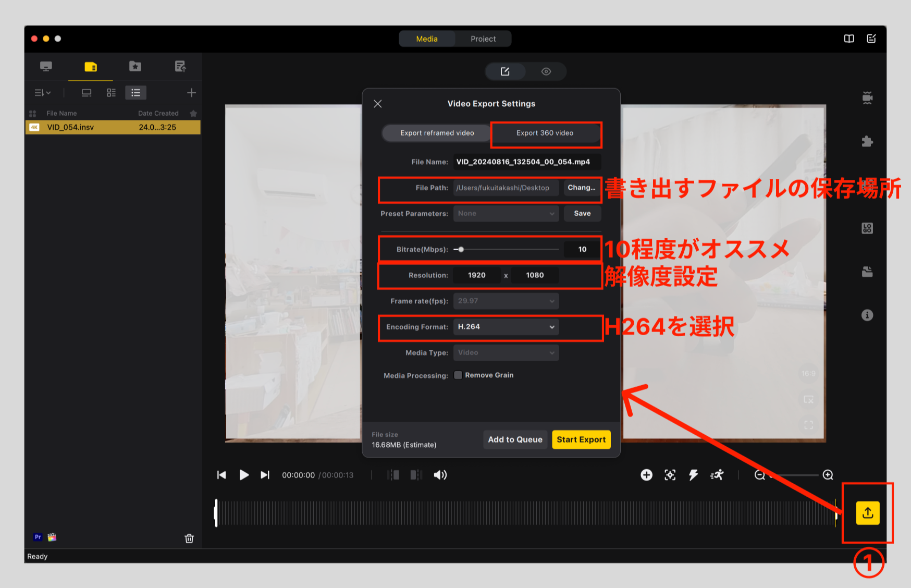This screenshot has width=911, height=588.
Task: Click the crop frame icon below 16:9
Action: pos(808,399)
